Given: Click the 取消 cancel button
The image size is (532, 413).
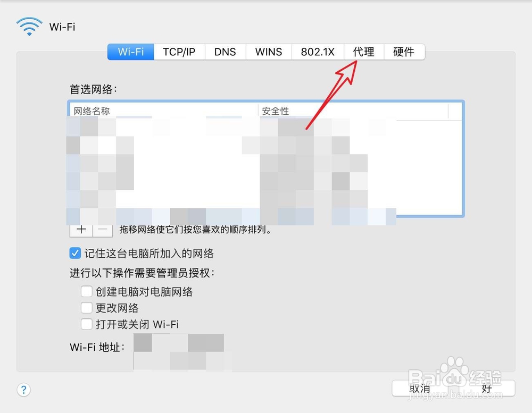Looking at the screenshot, I should pos(420,389).
